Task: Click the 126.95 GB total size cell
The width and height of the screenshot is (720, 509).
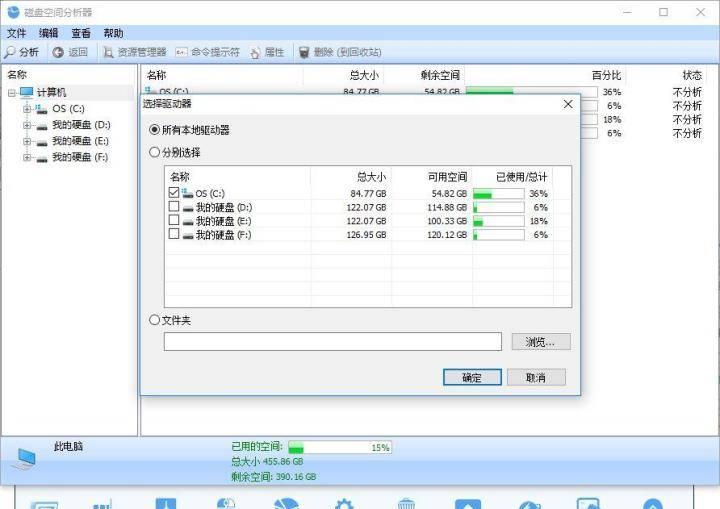Action: tap(366, 235)
